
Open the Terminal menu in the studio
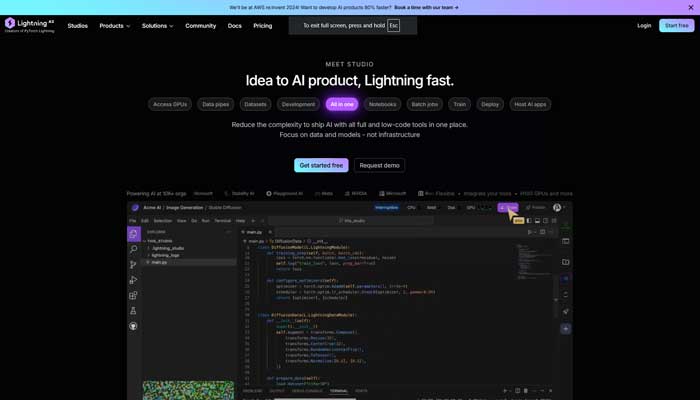click(223, 221)
